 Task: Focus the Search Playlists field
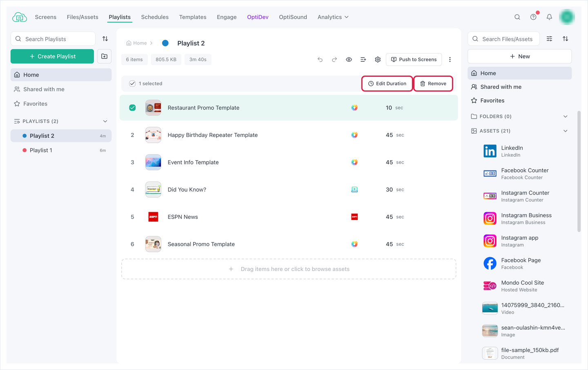click(x=53, y=39)
